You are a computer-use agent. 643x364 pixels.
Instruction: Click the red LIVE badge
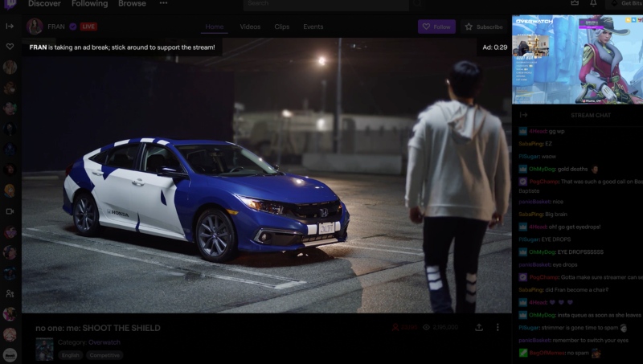coord(88,27)
